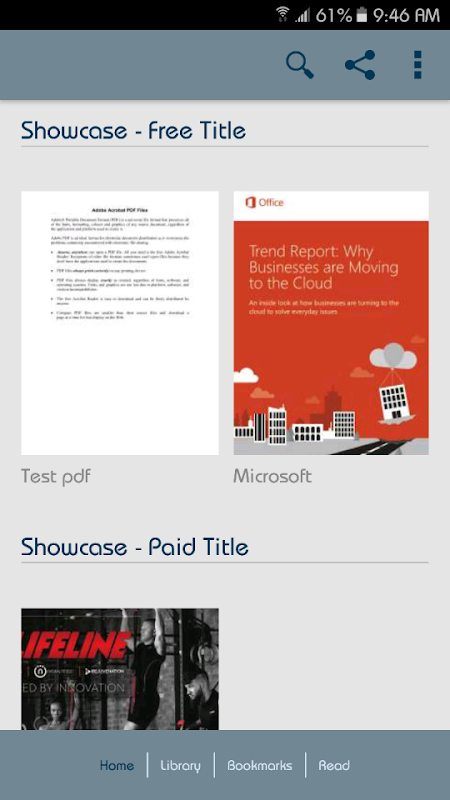Tap the 9:46 AM clock

coord(406,15)
